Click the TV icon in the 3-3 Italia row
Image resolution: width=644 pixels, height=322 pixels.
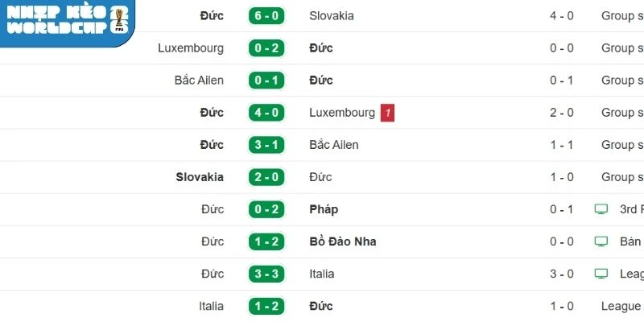601,274
